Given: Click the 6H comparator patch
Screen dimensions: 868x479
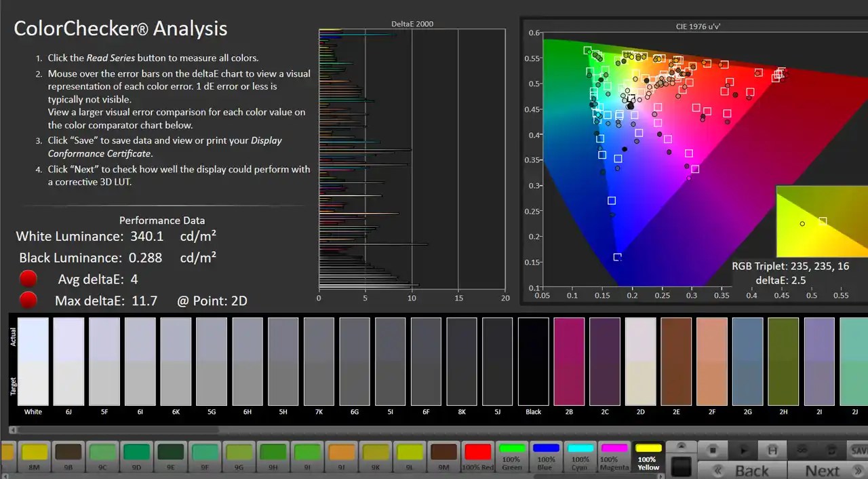Looking at the screenshot, I should coord(248,362).
